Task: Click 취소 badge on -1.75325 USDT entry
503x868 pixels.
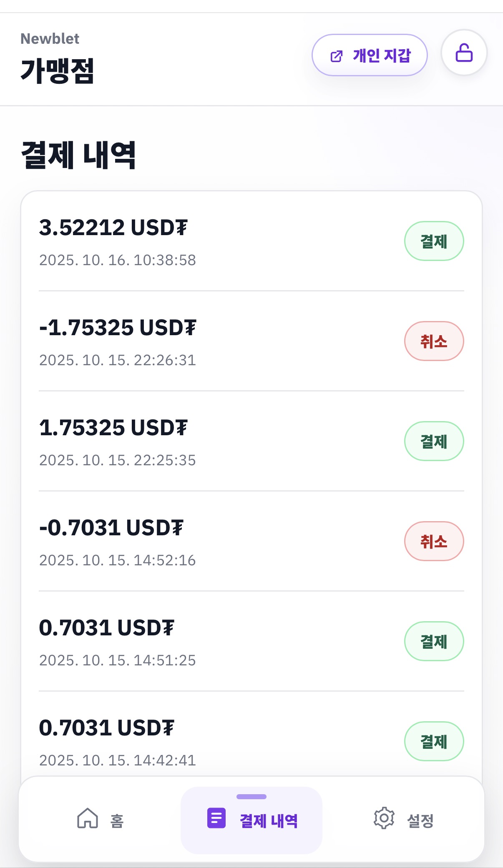Action: [434, 341]
